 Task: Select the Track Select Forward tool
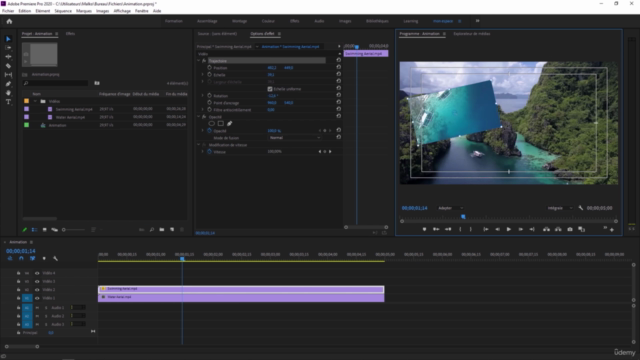(8, 48)
